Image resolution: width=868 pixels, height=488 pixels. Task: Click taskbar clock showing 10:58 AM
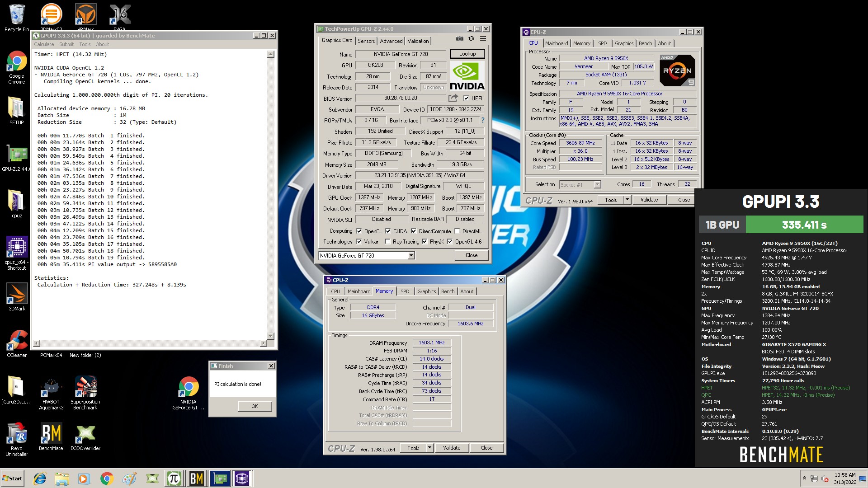[x=845, y=479]
